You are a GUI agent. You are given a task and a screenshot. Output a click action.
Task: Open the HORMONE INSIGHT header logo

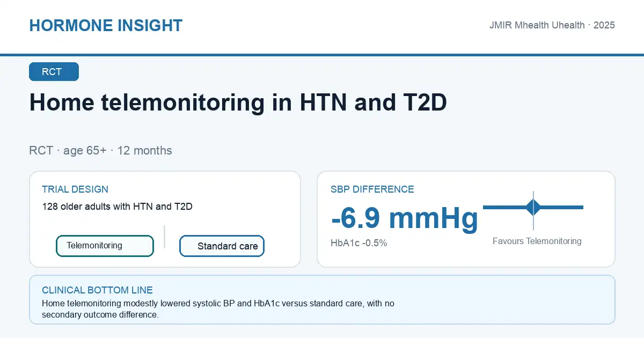click(106, 25)
